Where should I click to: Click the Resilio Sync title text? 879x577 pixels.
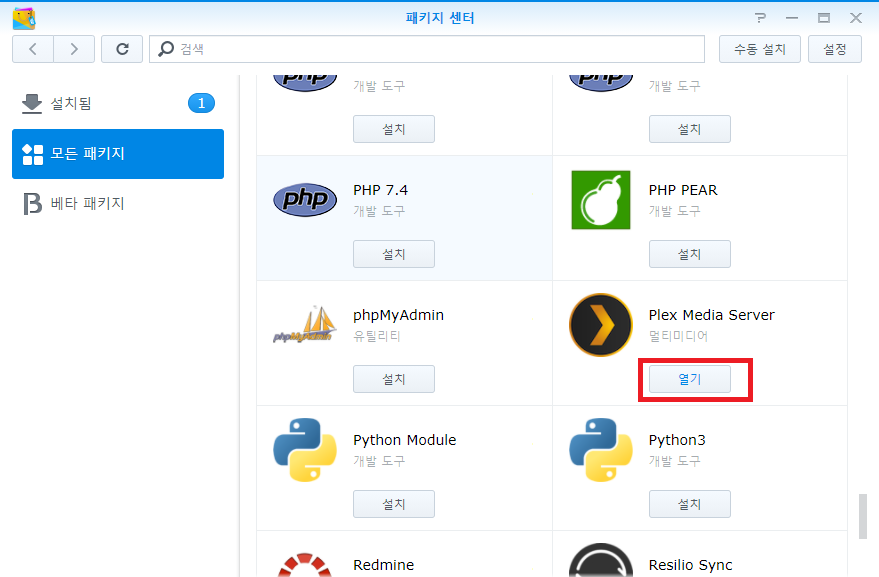coord(690,565)
